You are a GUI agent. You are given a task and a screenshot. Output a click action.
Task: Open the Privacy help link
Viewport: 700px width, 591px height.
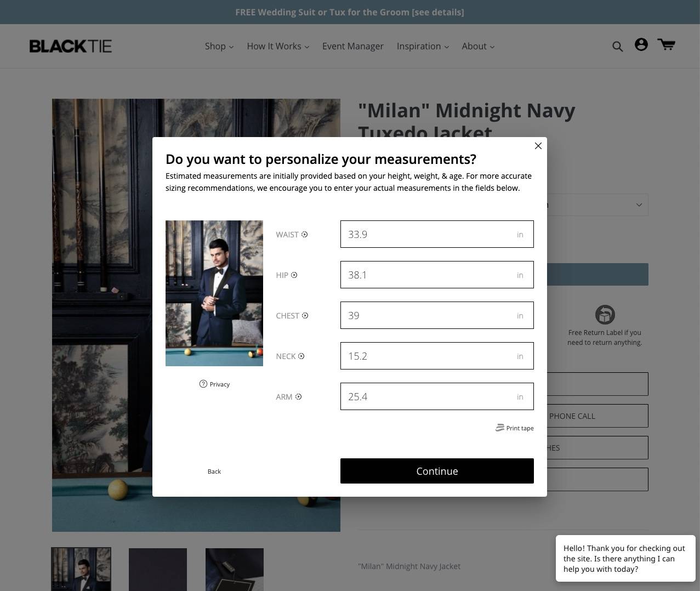pyautogui.click(x=214, y=384)
